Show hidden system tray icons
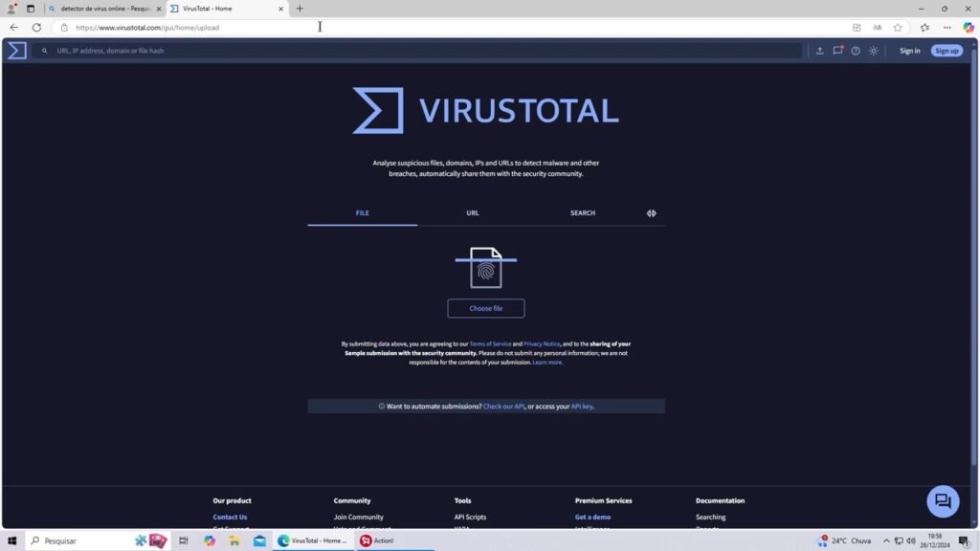Screen dimensions: 980x551 (x=886, y=541)
